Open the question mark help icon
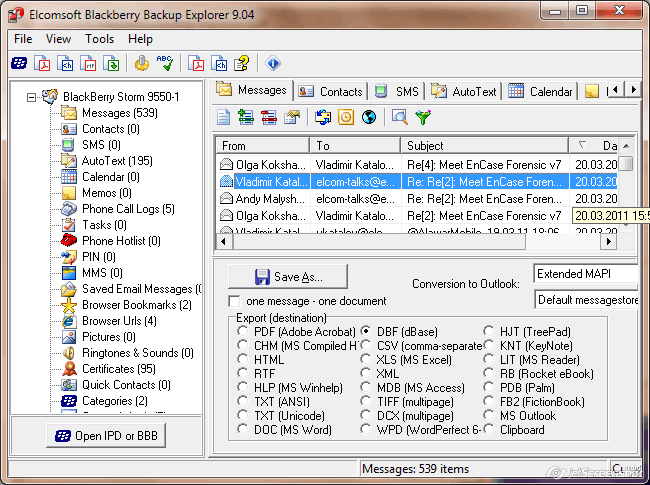The height and width of the screenshot is (485, 650). point(242,63)
